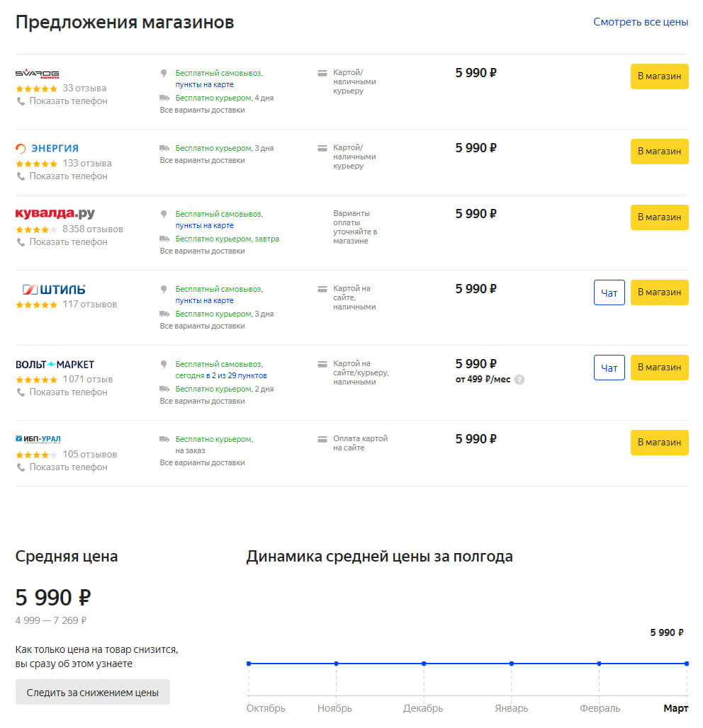Open the Вольт-Маркет store logo
This screenshot has height=728, width=703.
point(55,363)
